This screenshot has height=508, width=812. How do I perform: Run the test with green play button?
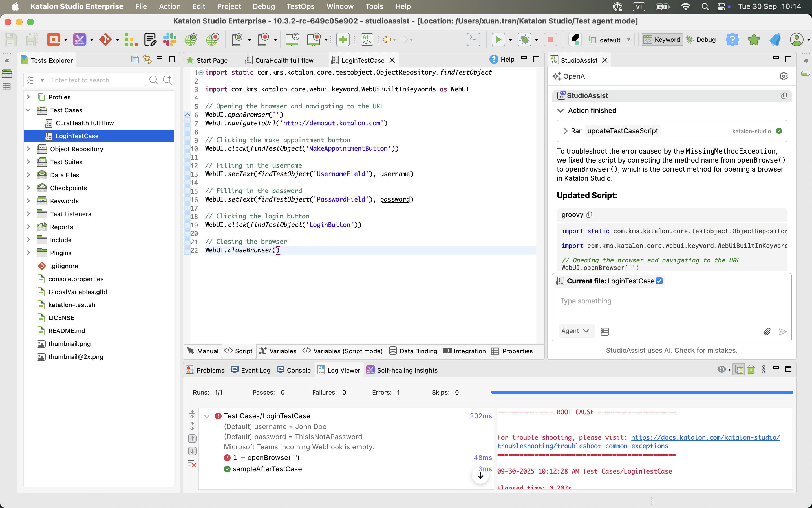point(498,40)
